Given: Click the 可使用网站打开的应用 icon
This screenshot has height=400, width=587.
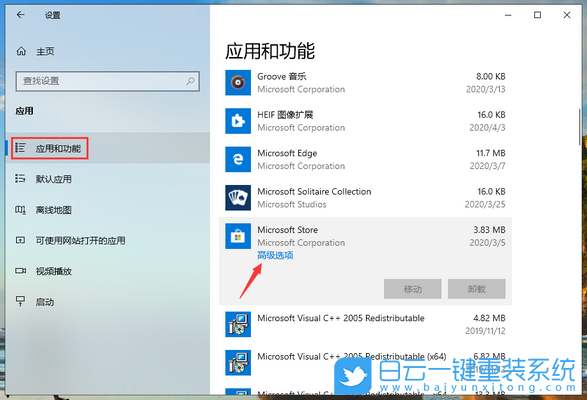Looking at the screenshot, I should (20, 240).
